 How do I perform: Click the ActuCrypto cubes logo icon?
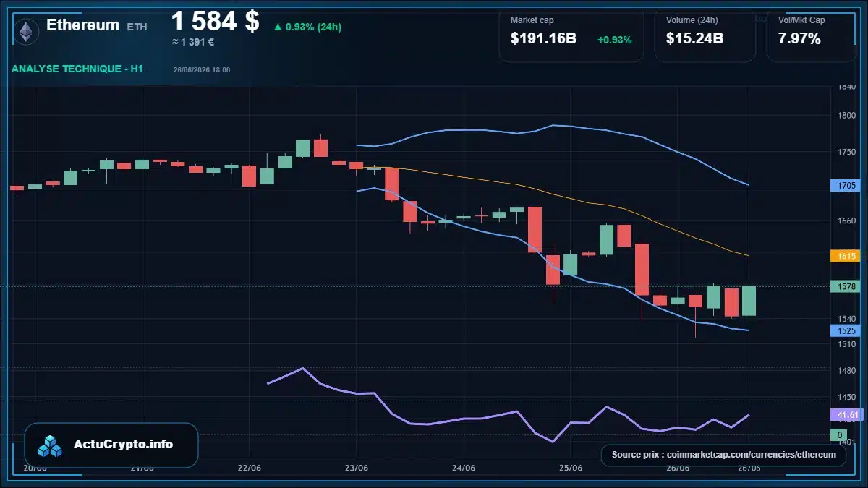50,445
